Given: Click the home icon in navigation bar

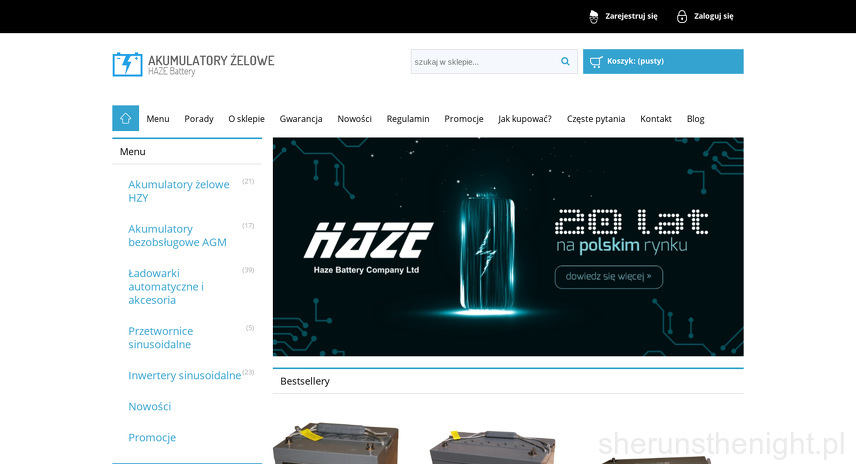Looking at the screenshot, I should point(126,118).
